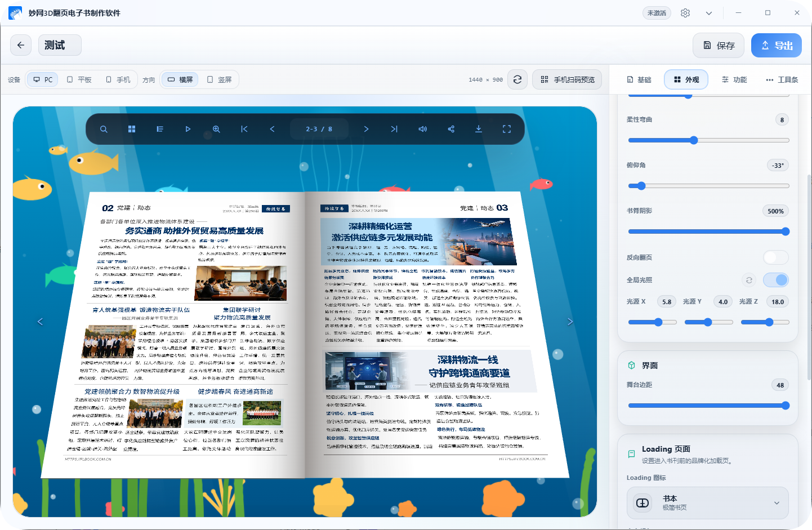Switch to the 基础 tab
The image size is (812, 530).
(x=639, y=79)
